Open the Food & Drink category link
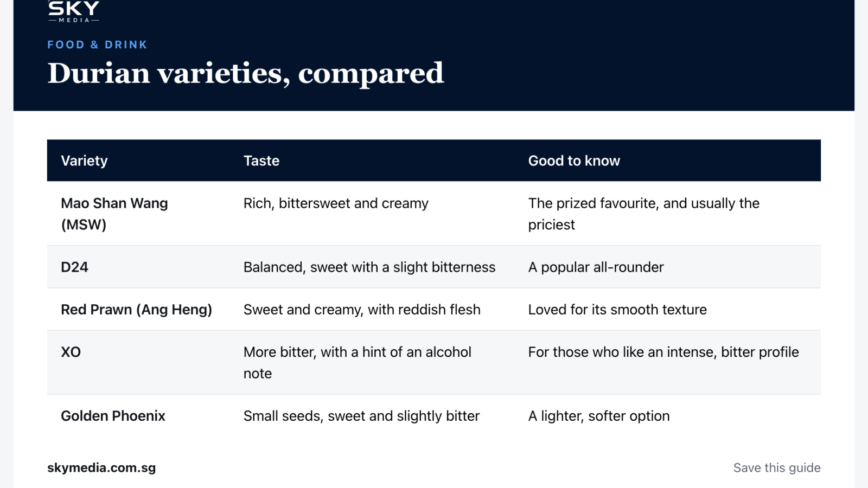The height and width of the screenshot is (488, 868). 97,44
